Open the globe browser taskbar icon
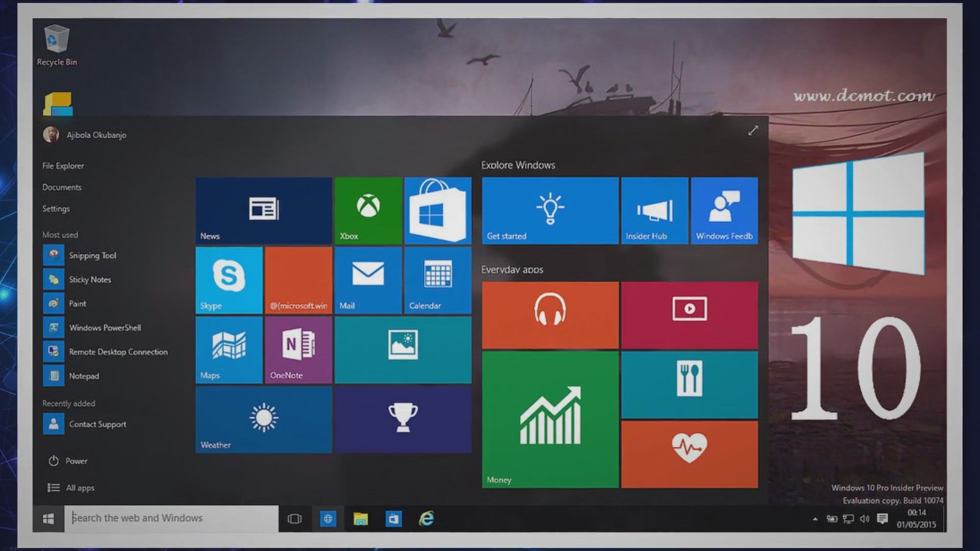 click(x=328, y=519)
